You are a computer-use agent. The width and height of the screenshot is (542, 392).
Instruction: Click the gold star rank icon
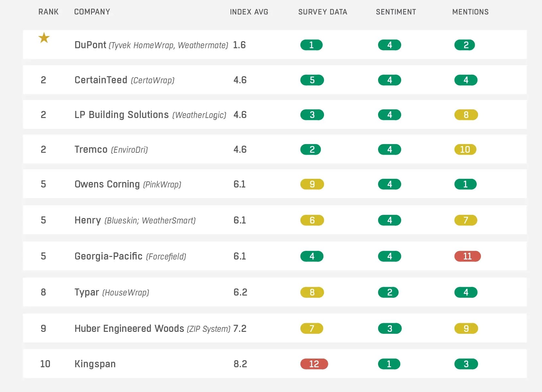[x=44, y=38]
